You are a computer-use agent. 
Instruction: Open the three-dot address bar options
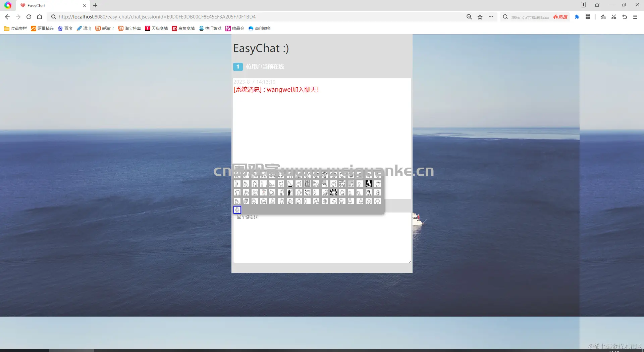coord(491,17)
